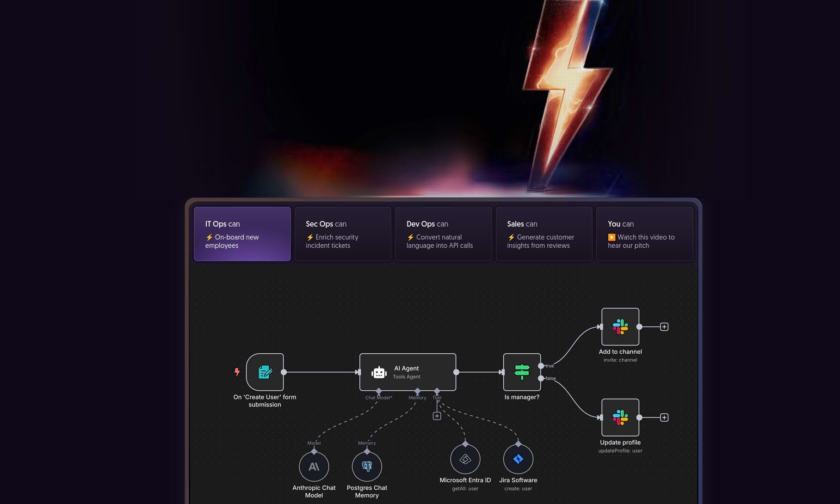Open the Anthropic Chat Model node

[x=314, y=467]
